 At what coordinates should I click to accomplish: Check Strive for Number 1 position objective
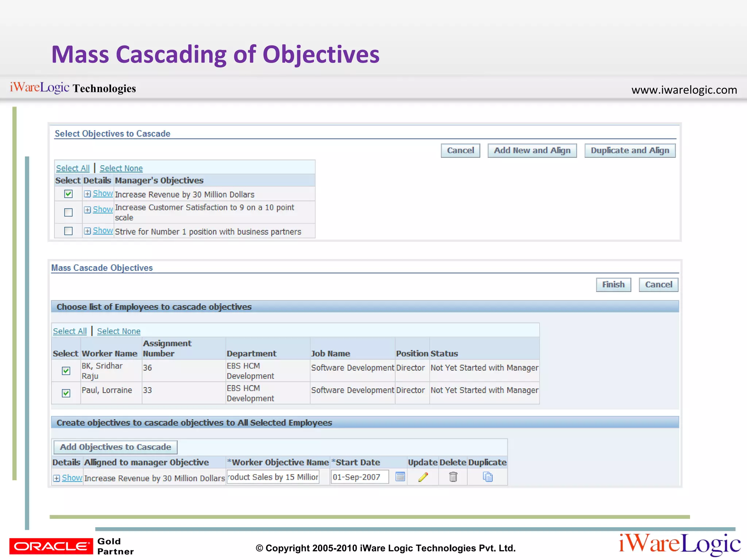[x=68, y=231]
